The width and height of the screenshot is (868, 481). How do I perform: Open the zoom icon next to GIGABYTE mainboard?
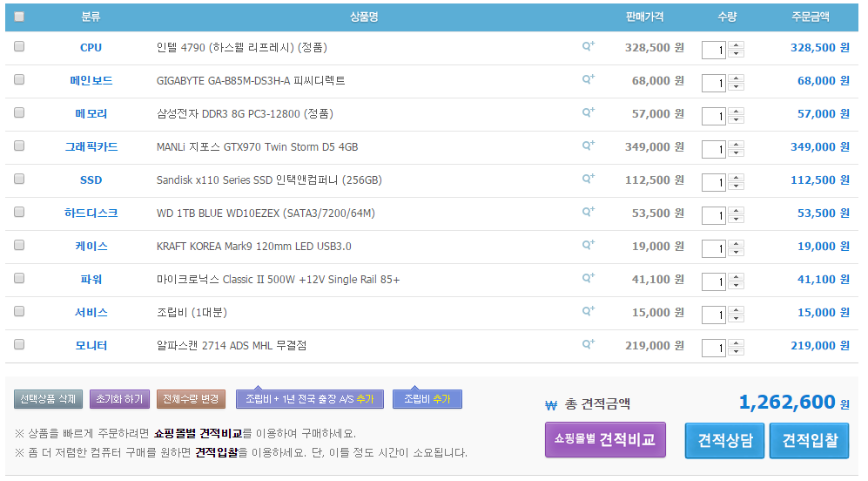click(588, 79)
